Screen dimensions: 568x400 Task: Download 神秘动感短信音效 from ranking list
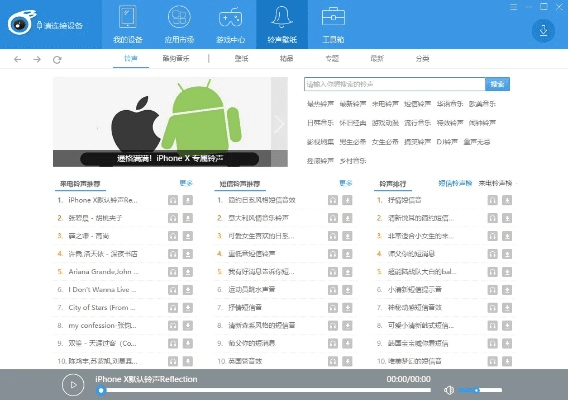507,308
